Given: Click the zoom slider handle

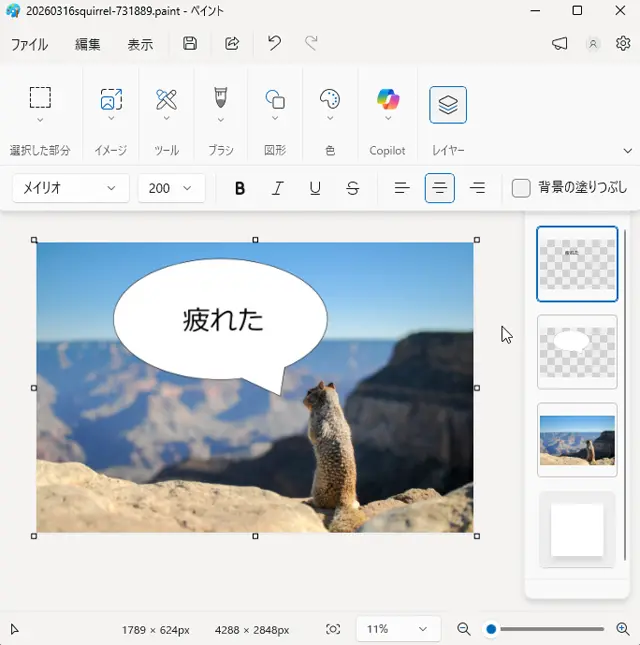Looking at the screenshot, I should point(491,629).
